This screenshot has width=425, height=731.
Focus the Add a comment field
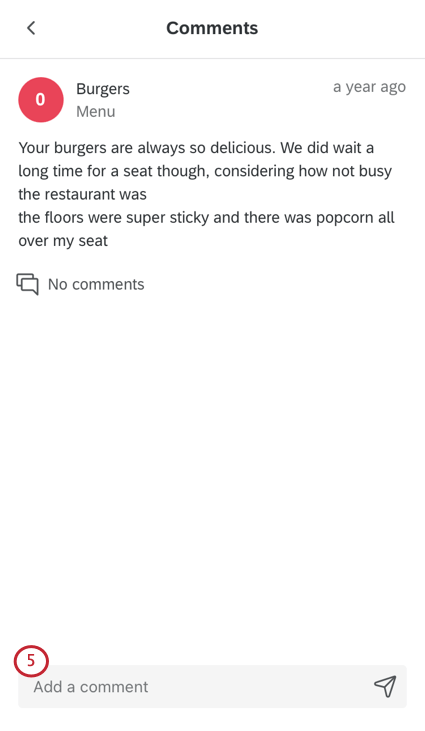coord(212,686)
